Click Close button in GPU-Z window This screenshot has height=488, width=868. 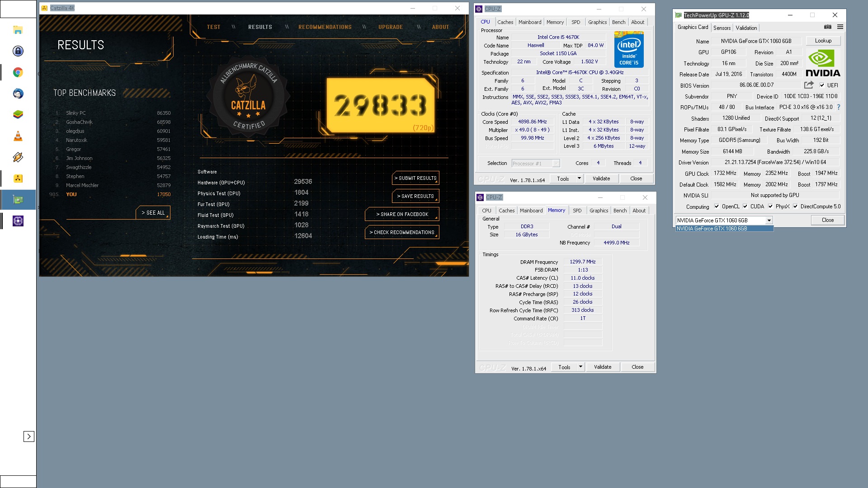pyautogui.click(x=828, y=220)
